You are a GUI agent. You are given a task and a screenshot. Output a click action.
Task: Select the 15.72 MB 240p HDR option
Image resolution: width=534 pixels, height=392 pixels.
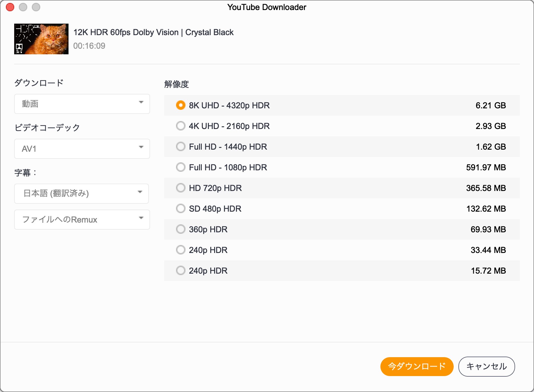point(180,271)
